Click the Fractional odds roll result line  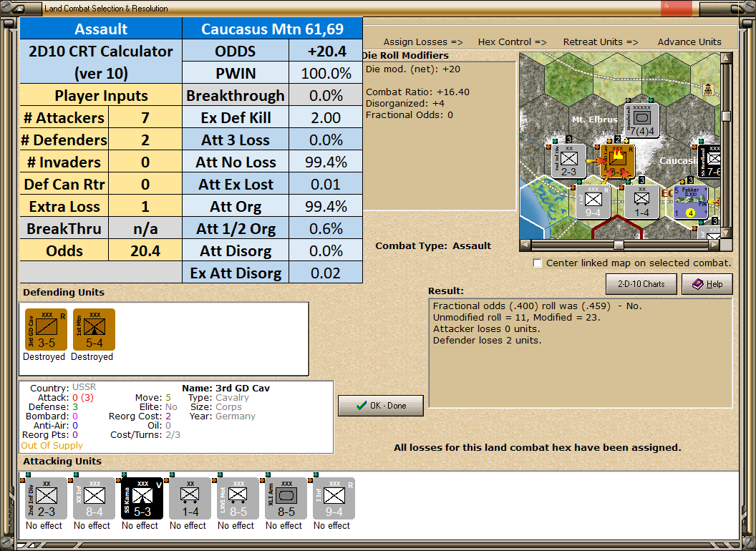coord(537,306)
